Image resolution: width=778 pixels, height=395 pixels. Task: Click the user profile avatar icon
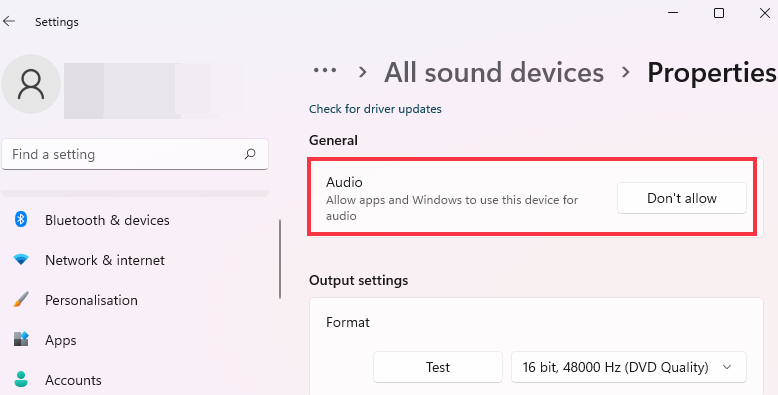coord(31,84)
